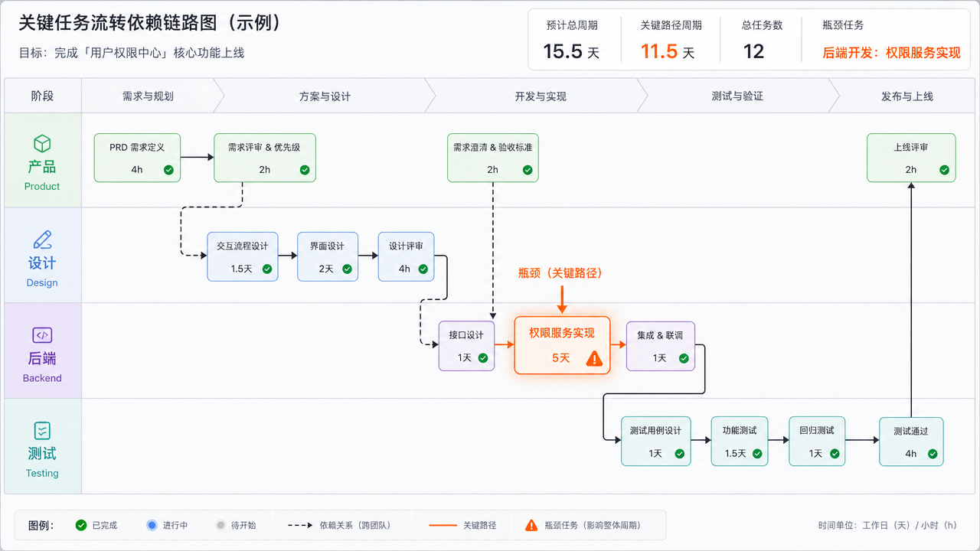Select the 方案与设计 phase header

pos(325,96)
